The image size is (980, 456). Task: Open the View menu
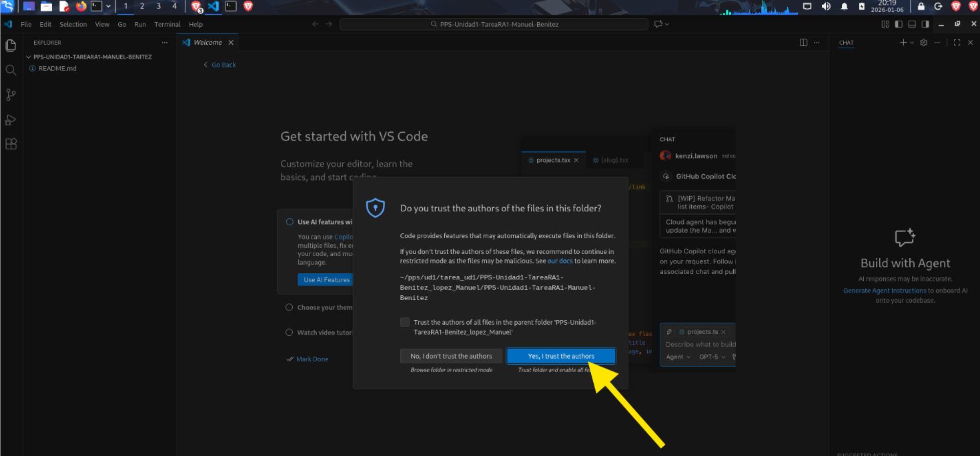click(102, 24)
